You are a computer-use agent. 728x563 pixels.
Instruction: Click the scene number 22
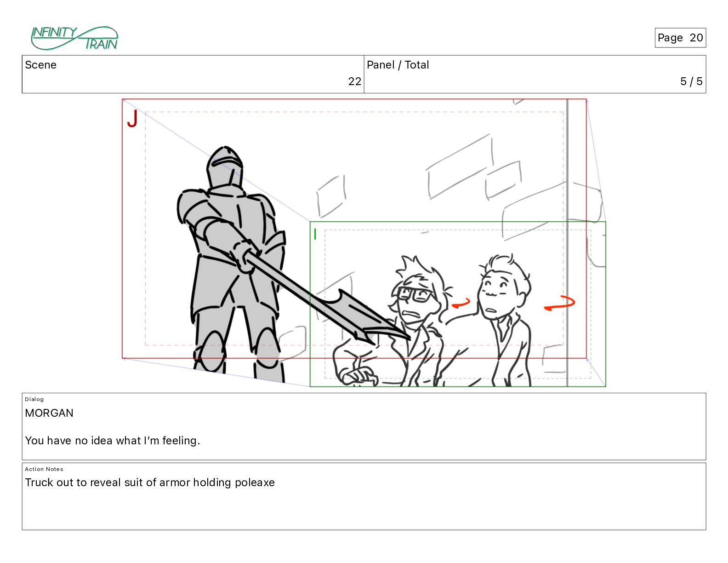[354, 81]
